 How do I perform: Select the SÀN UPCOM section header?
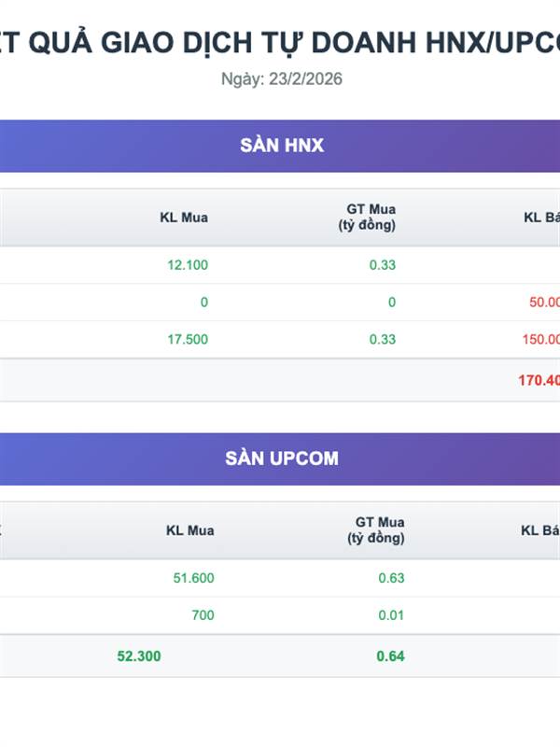click(282, 458)
